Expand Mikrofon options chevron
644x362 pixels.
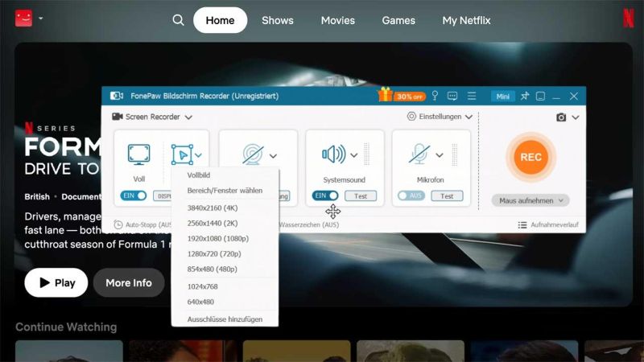[x=440, y=155]
